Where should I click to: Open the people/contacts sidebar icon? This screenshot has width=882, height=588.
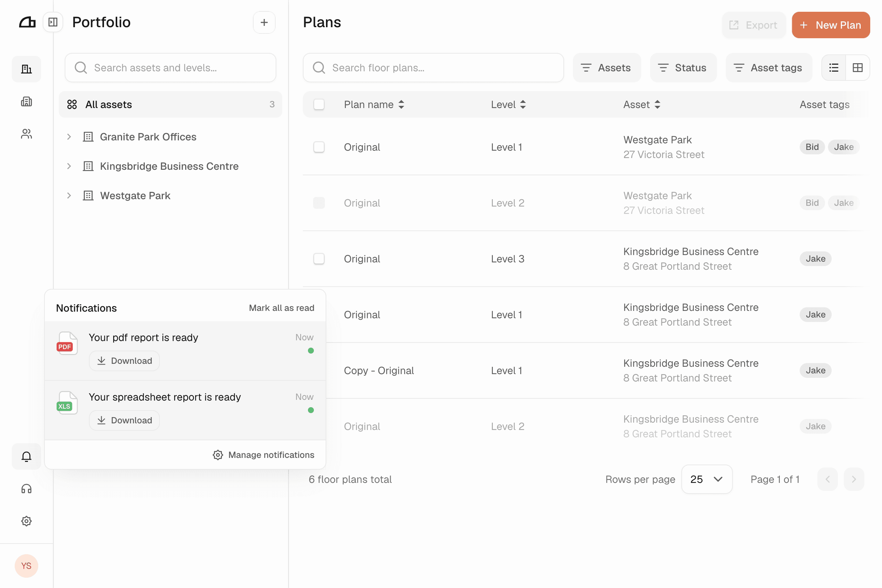pos(26,134)
